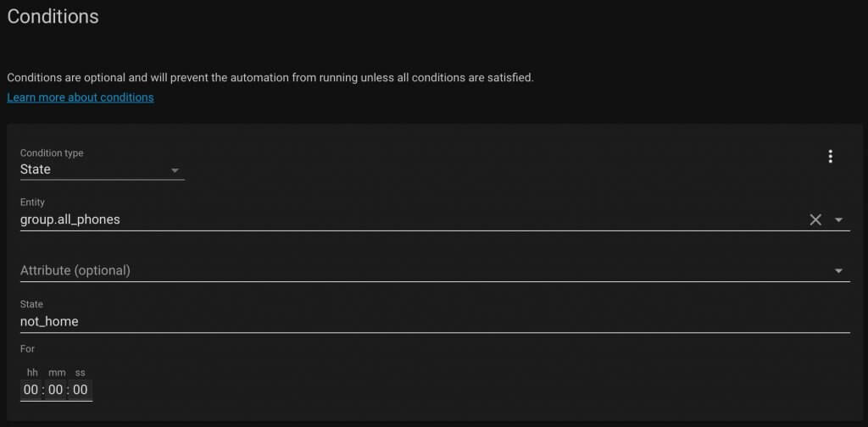Select the seconds field under ss
868x427 pixels.
pyautogui.click(x=81, y=390)
